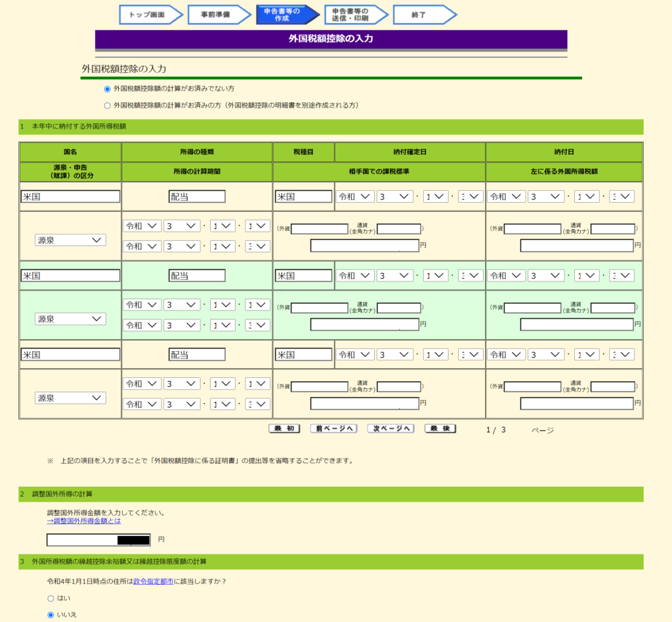Click the 最初 page button
This screenshot has width=672, height=622.
click(x=284, y=429)
